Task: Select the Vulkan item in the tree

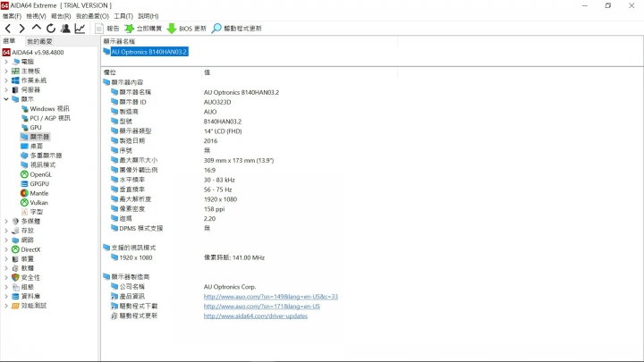Action: tap(35, 203)
